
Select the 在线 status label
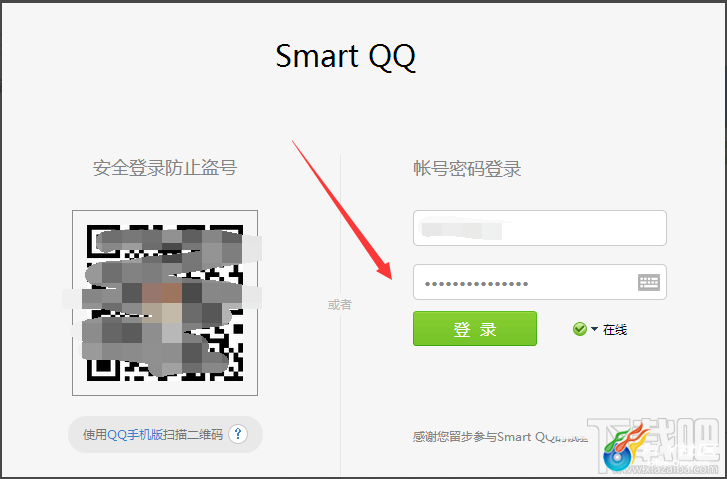[x=615, y=330]
